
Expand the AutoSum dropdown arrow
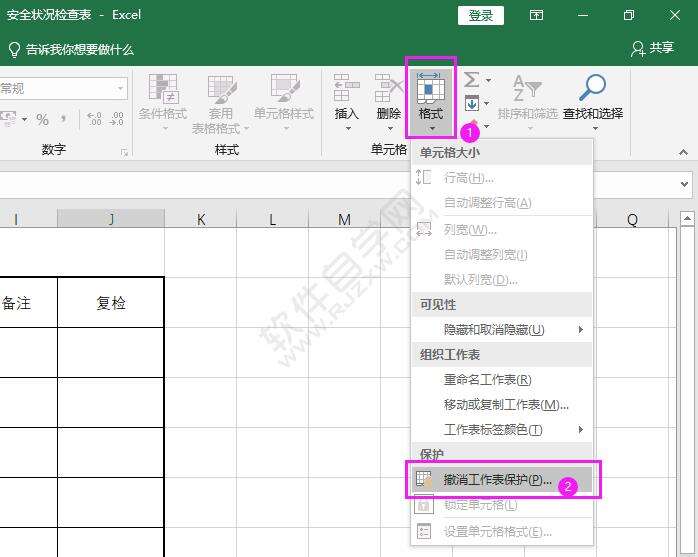(488, 80)
